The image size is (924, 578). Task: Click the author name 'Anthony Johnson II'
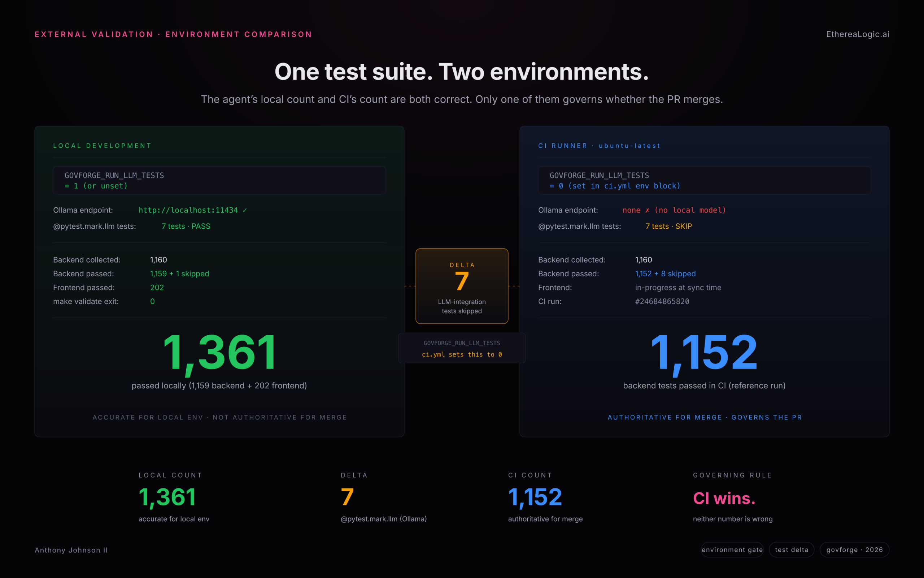pos(71,550)
